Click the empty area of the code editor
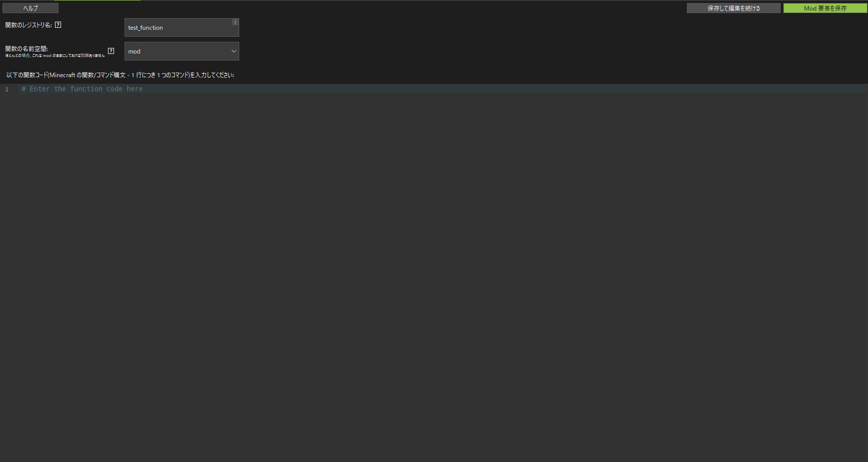The image size is (868, 462). pyautogui.click(x=434, y=272)
